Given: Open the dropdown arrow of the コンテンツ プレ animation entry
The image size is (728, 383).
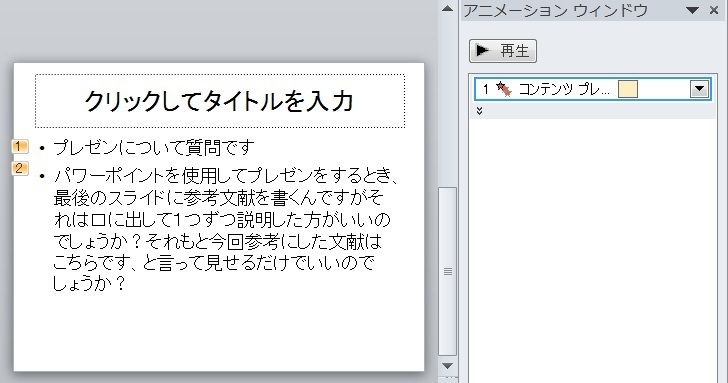Looking at the screenshot, I should (x=699, y=89).
